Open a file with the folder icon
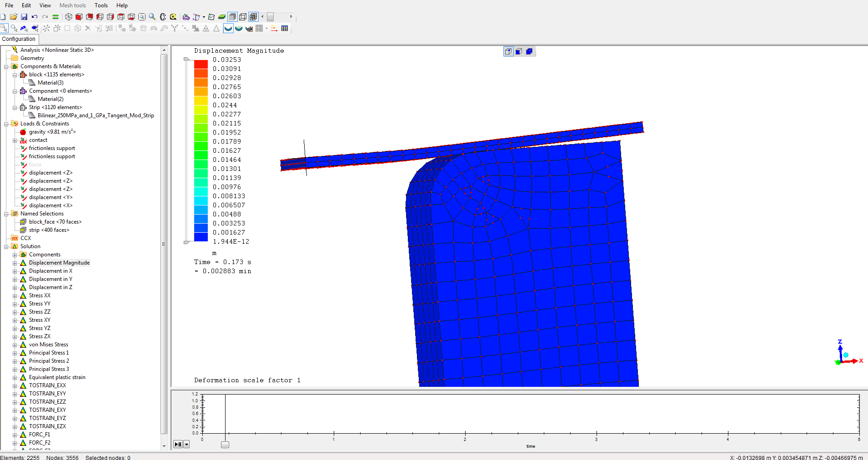This screenshot has width=868, height=460. [x=13, y=17]
